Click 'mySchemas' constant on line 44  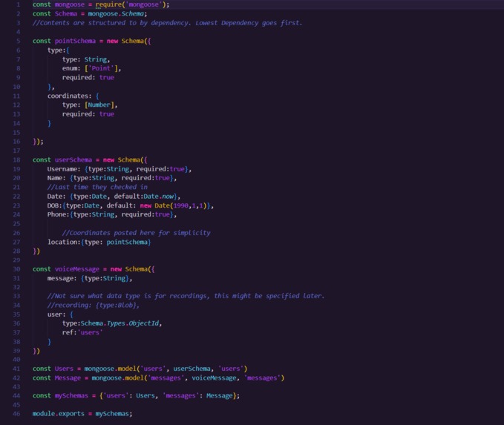pyautogui.click(x=71, y=396)
